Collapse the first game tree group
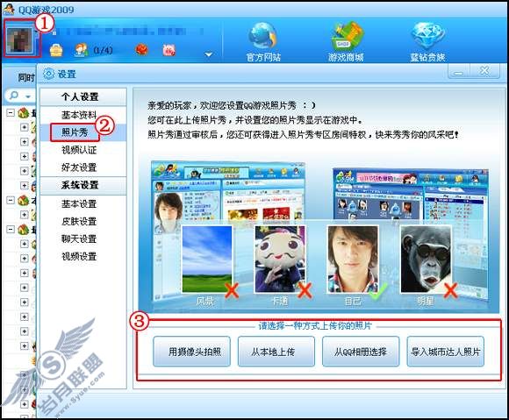Viewport: 509px width, 420px height. [x=11, y=112]
